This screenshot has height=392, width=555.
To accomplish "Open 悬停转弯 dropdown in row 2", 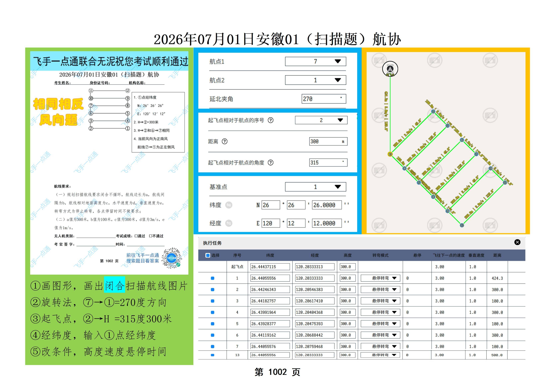I will 380,290.
